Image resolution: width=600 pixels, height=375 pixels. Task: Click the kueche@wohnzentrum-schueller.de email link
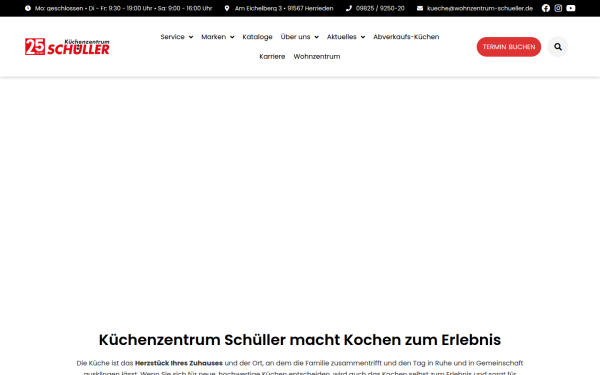(480, 8)
